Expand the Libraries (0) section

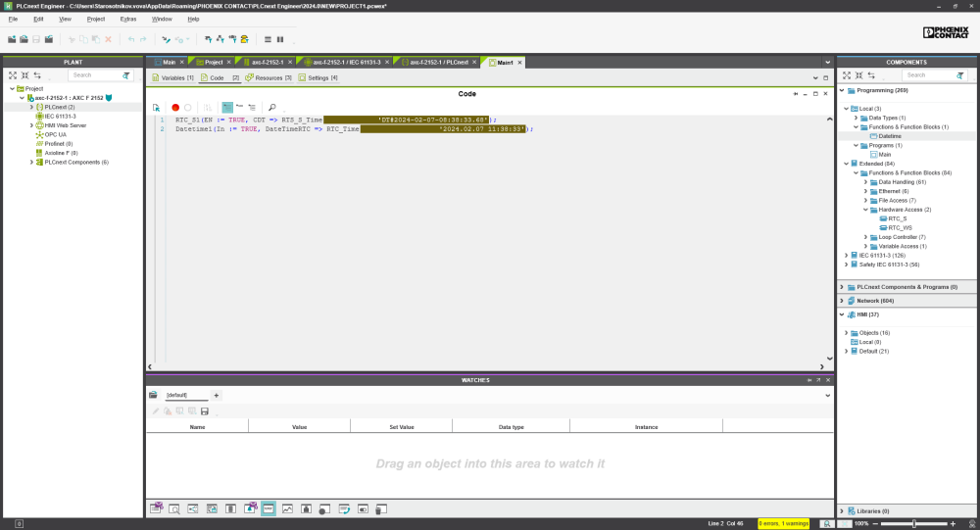(x=842, y=510)
